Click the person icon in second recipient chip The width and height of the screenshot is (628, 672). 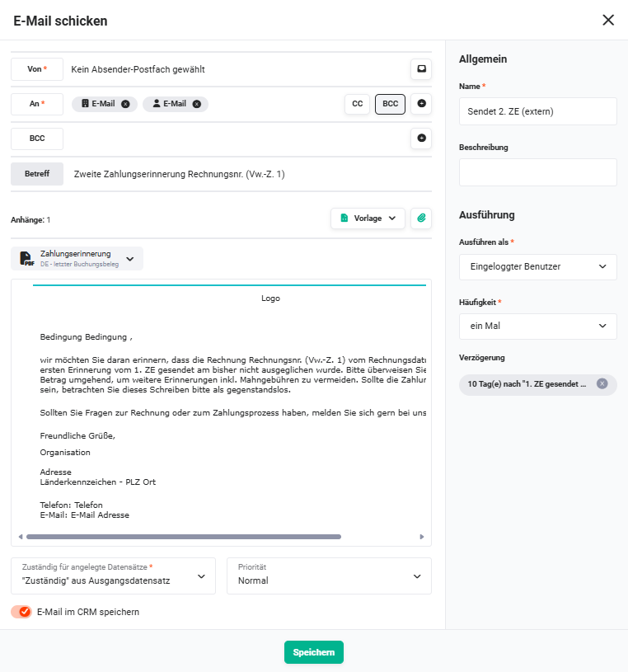click(157, 104)
